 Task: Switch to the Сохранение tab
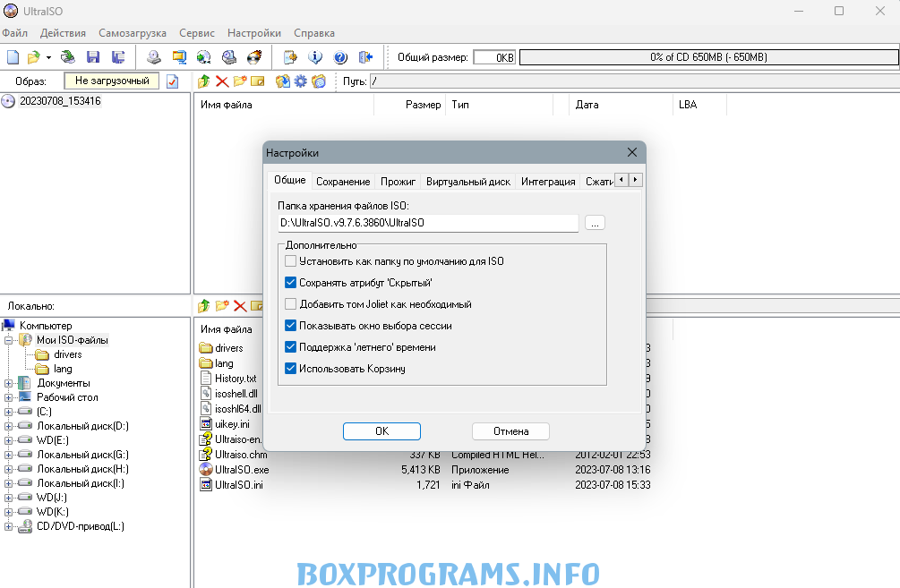343,182
